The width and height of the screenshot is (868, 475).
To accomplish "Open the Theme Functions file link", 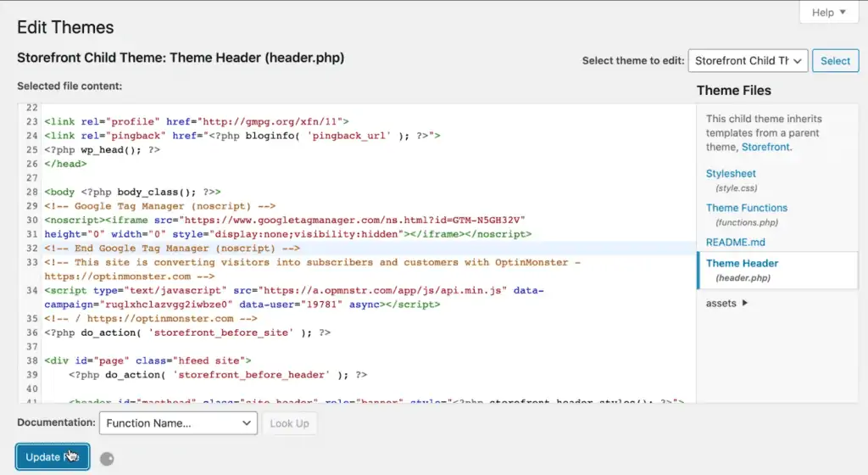I will (746, 208).
